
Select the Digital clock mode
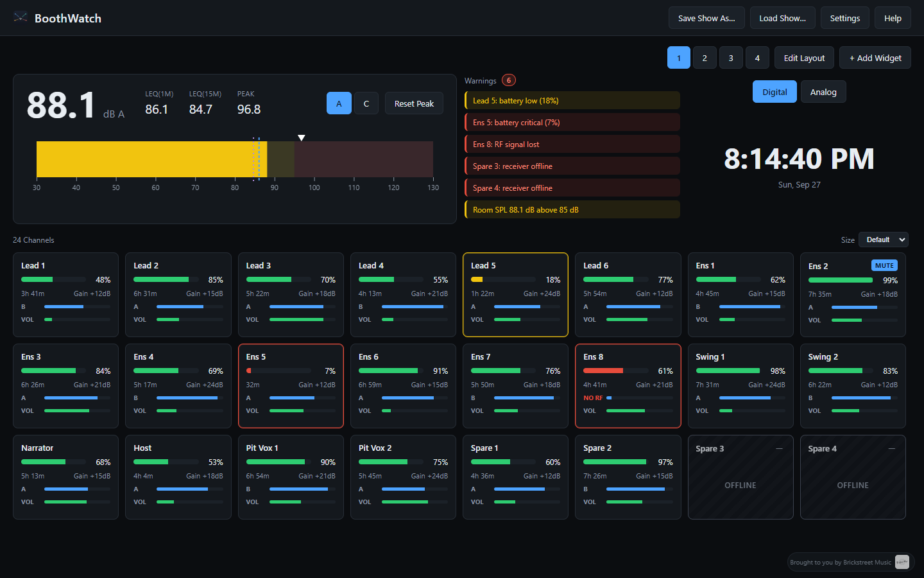coord(774,92)
